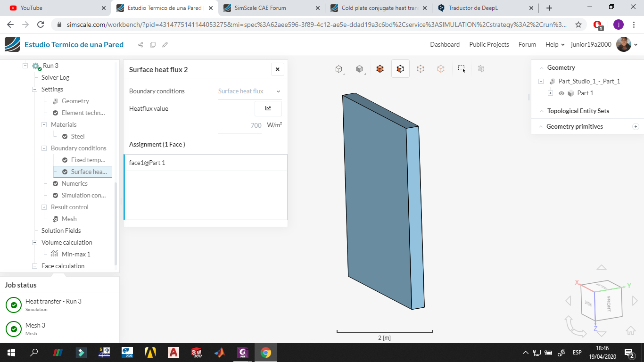This screenshot has height=362, width=644.
Task: Edit the project title with pencil icon
Action: coord(165,45)
